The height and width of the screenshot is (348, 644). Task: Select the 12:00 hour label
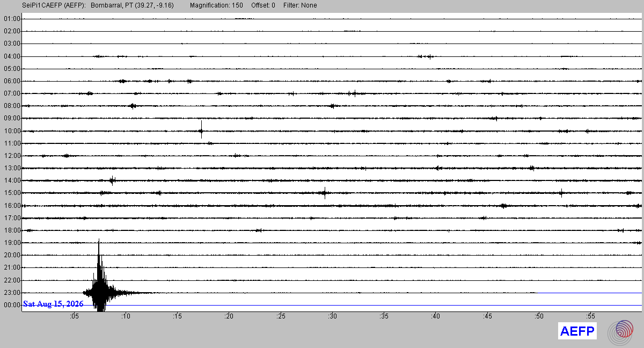coord(11,156)
